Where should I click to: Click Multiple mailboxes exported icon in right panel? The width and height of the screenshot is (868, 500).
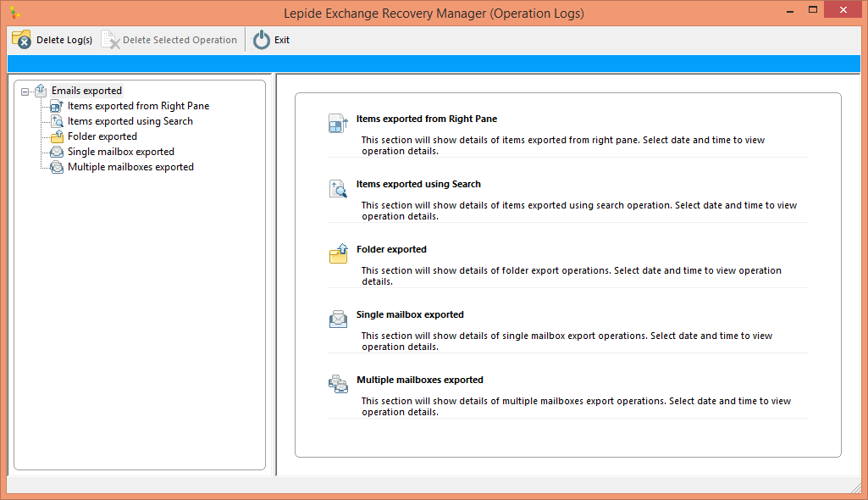point(338,384)
